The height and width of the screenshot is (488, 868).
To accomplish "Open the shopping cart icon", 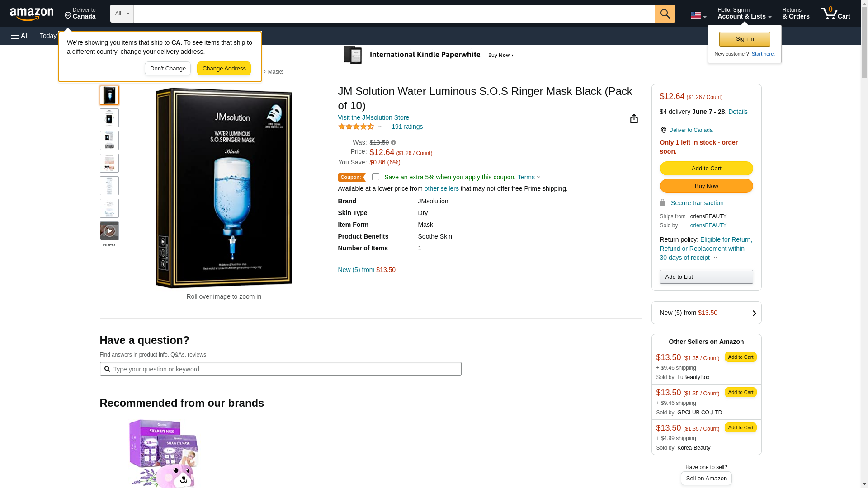I will (x=835, y=14).
